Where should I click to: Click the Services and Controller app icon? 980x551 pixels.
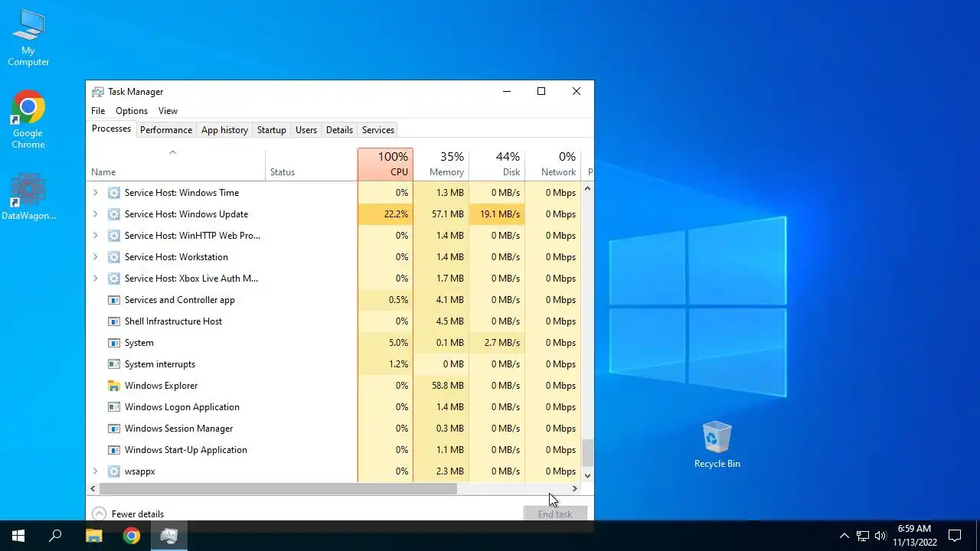pos(114,300)
